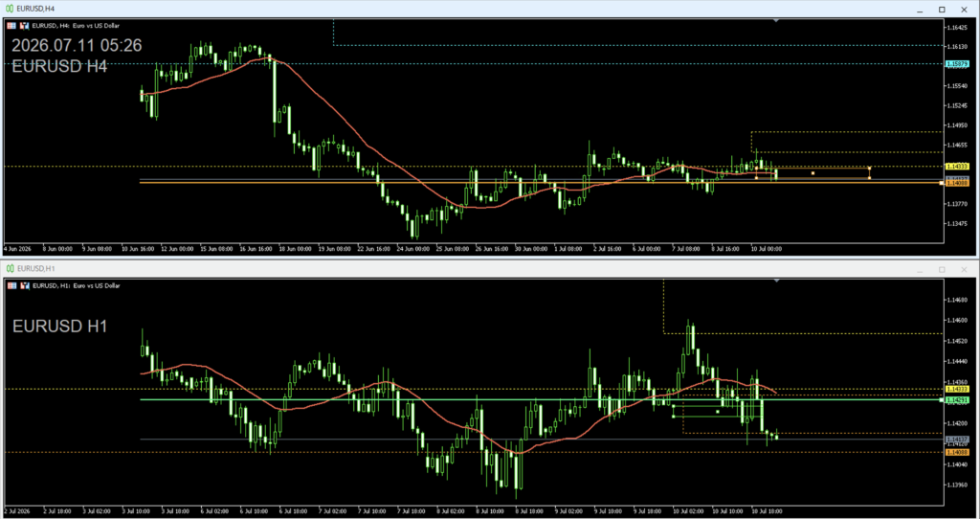This screenshot has height=519, width=980.
Task: Select bottom-left handle of green rectangle on H1
Action: pyautogui.click(x=673, y=417)
